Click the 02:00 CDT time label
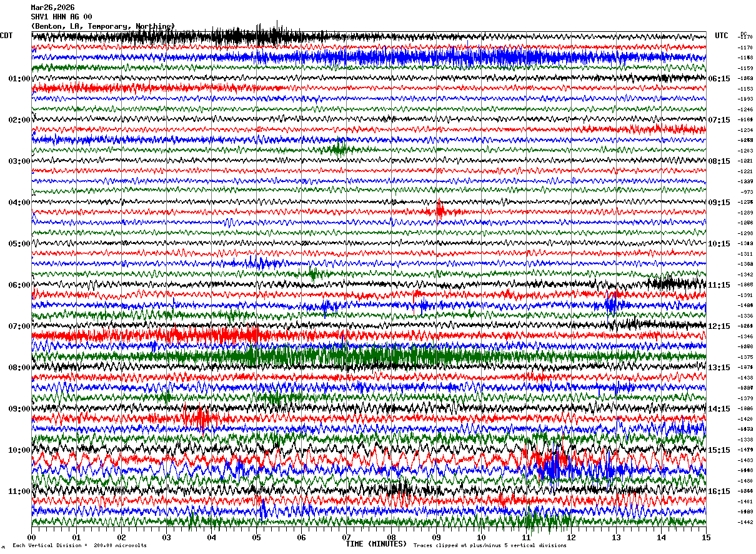 tap(19, 120)
